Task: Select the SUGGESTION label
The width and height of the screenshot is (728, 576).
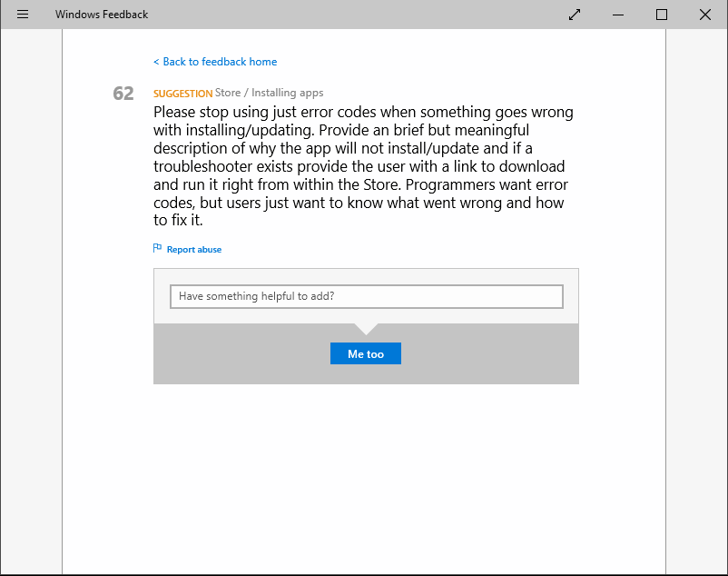Action: (x=183, y=94)
